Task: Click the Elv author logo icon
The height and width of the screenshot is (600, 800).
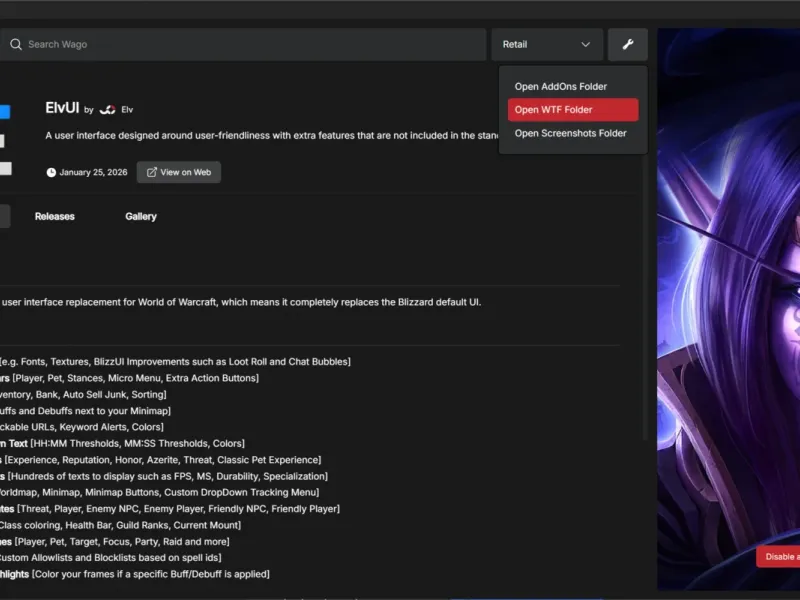Action: tap(107, 110)
